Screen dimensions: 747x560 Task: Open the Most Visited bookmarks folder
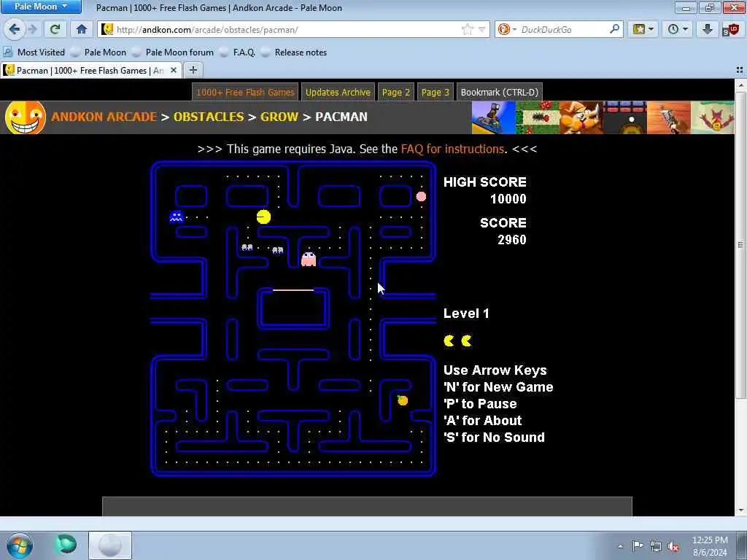(34, 52)
